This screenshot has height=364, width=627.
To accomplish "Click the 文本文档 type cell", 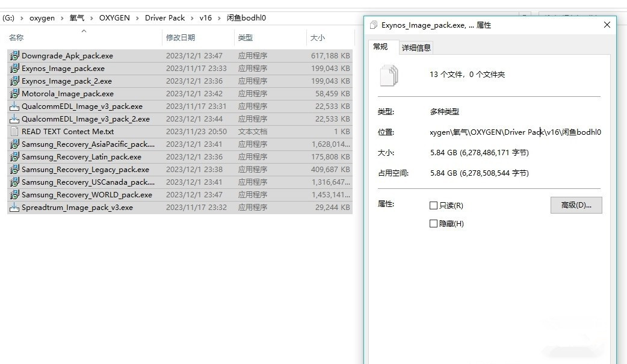I will point(253,132).
